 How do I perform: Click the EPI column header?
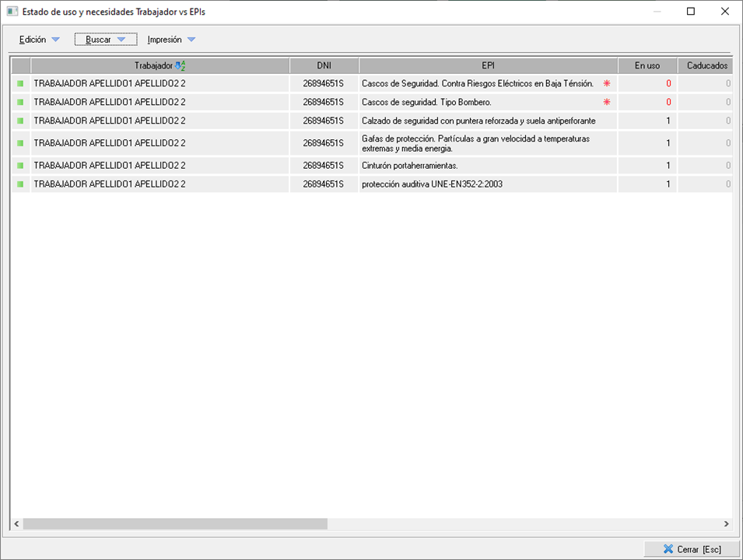tap(488, 66)
